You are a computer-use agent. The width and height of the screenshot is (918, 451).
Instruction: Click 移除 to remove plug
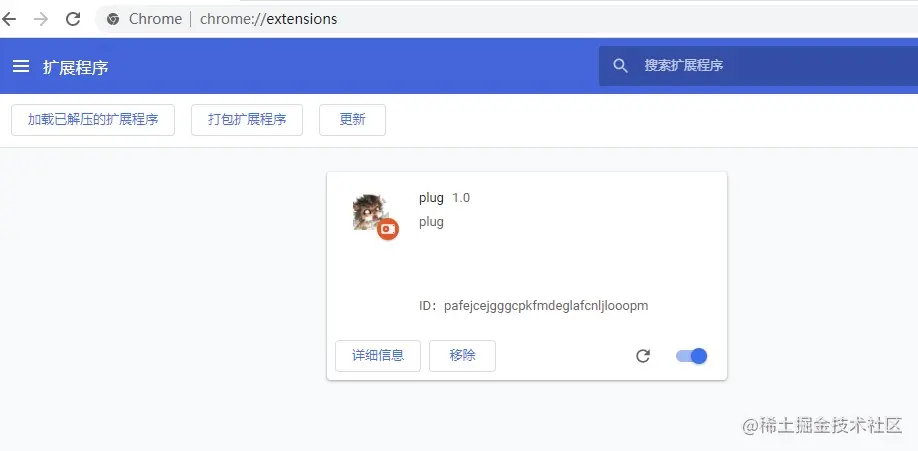pyautogui.click(x=463, y=356)
